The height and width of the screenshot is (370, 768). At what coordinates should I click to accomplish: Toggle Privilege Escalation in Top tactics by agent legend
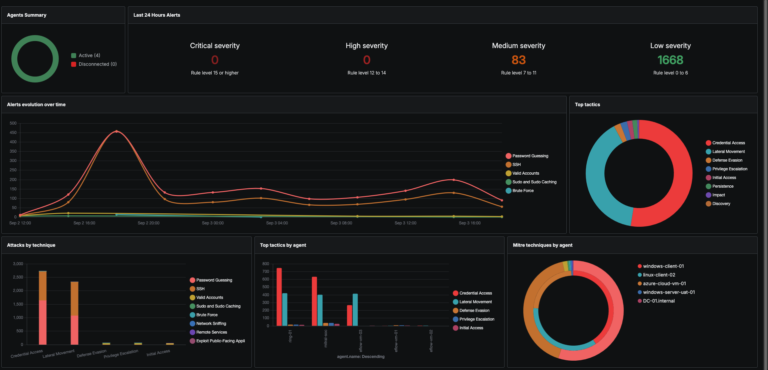click(474, 319)
